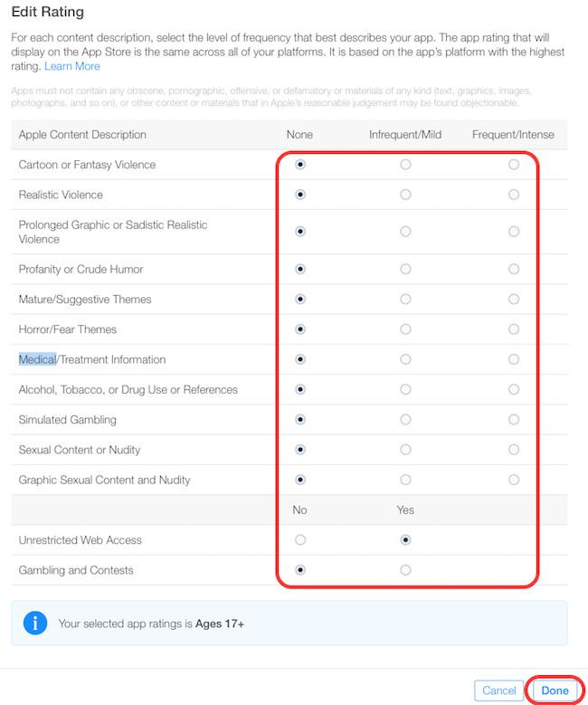
Task: Select Yes for Gambling and Contests
Action: [405, 570]
